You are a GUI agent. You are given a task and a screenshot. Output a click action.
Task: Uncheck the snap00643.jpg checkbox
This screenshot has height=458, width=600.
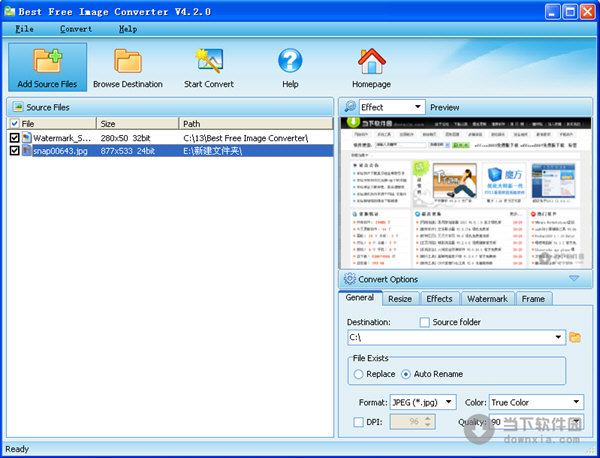(15, 150)
